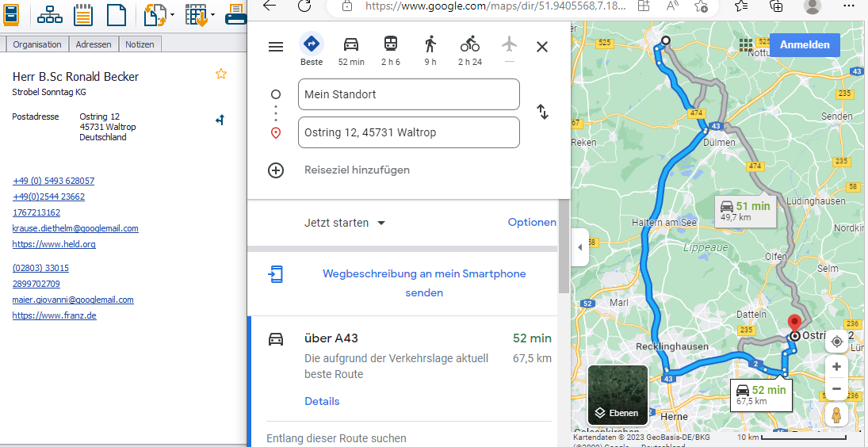Viewport: 868px width, 447px height.
Task: Call phone number +49 (0) 5493 628057
Action: [53, 181]
